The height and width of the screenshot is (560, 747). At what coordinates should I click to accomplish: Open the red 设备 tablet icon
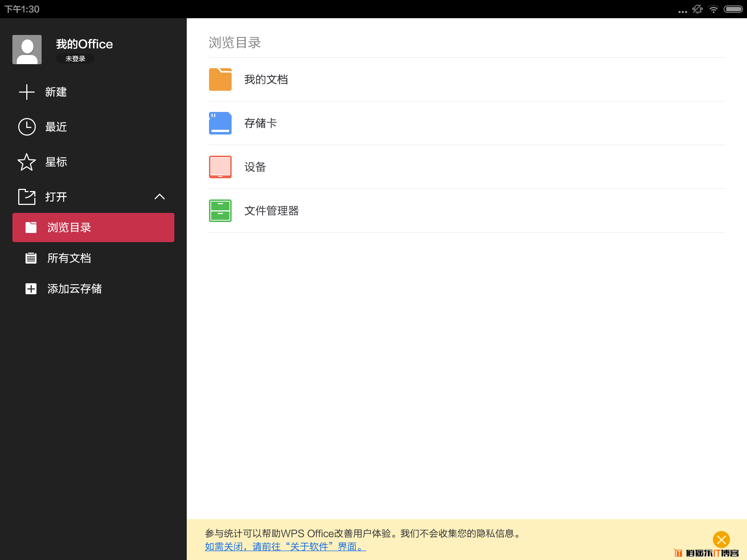coord(220,167)
